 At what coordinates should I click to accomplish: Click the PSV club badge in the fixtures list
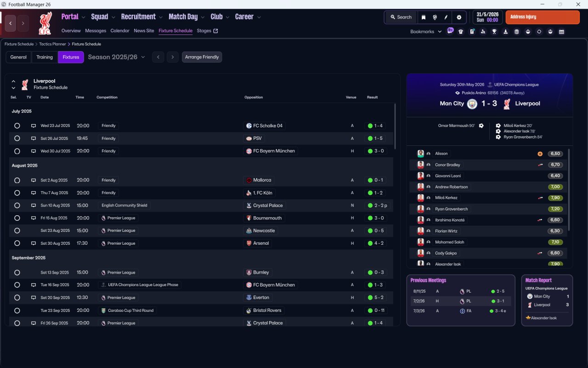tap(249, 138)
